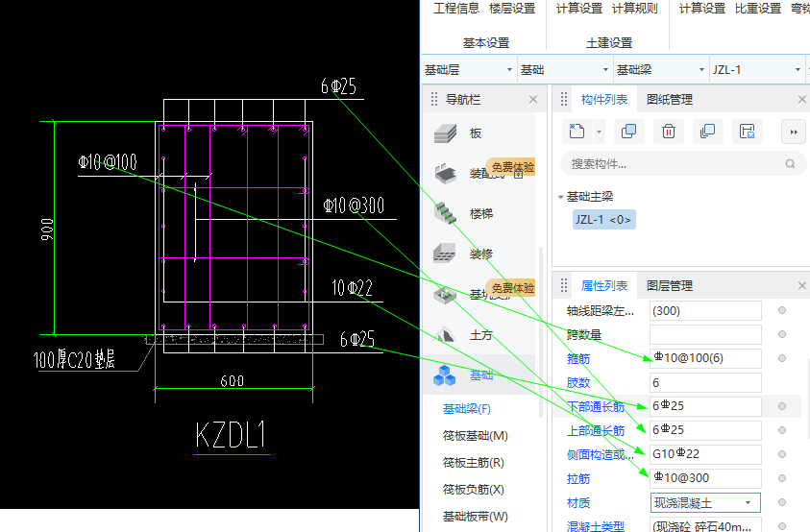Select the 楼梯 stairs category icon
The width and height of the screenshot is (810, 532).
445,213
